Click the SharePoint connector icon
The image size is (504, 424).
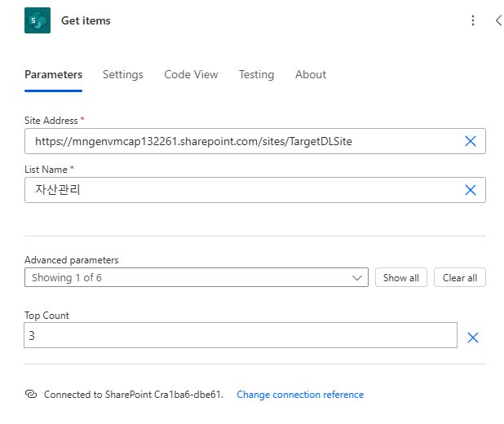tap(38, 20)
